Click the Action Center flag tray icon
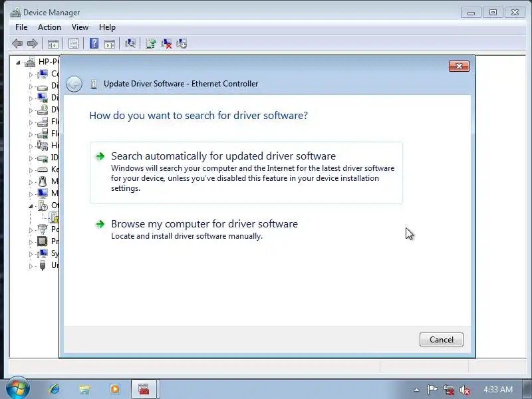 (432, 390)
